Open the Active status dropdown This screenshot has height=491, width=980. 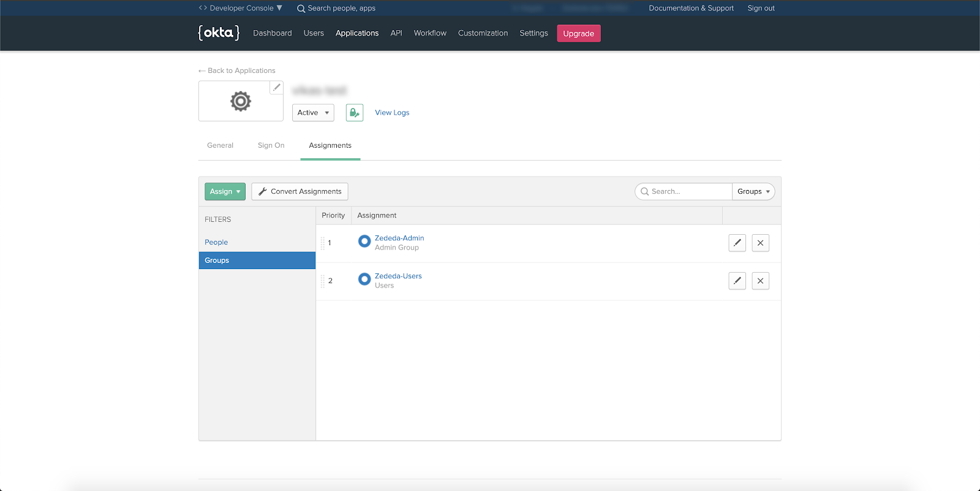[x=313, y=113]
